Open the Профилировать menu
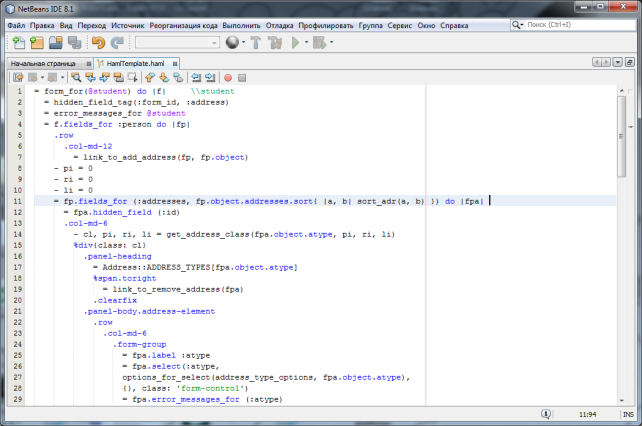The image size is (642, 426). pyautogui.click(x=326, y=25)
